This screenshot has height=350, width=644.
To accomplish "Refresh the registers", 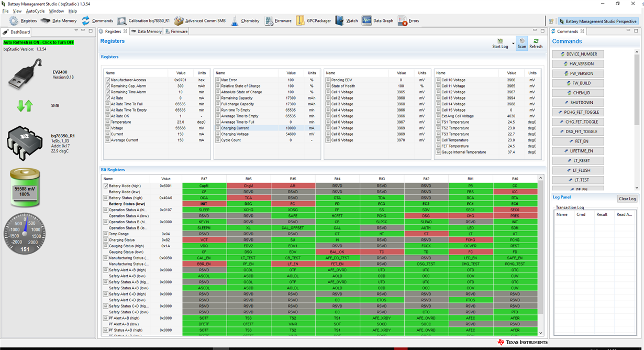I will [x=536, y=43].
